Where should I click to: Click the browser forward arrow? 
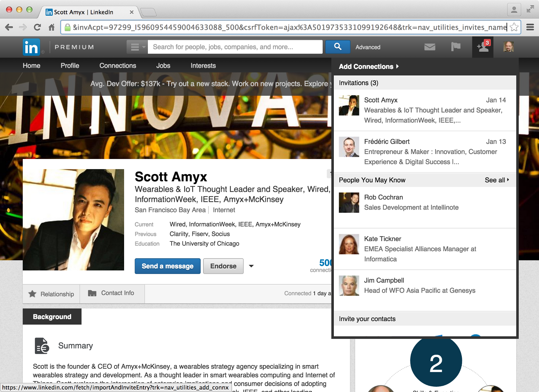point(23,27)
